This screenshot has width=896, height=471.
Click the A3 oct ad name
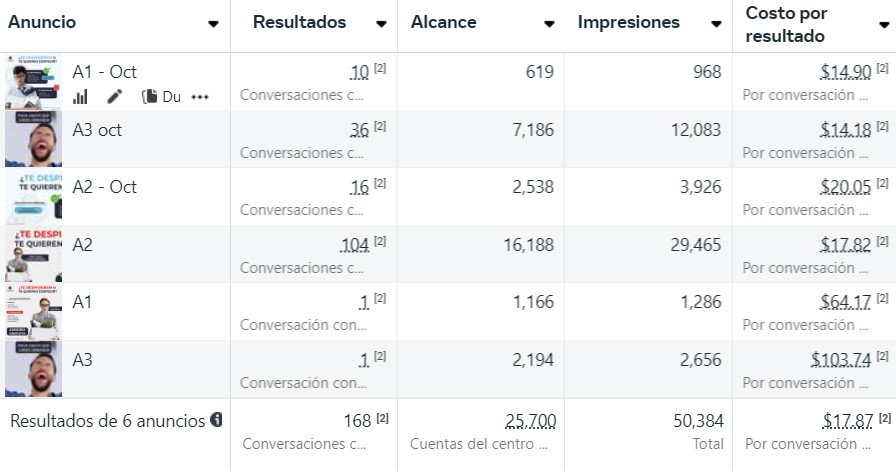point(97,130)
